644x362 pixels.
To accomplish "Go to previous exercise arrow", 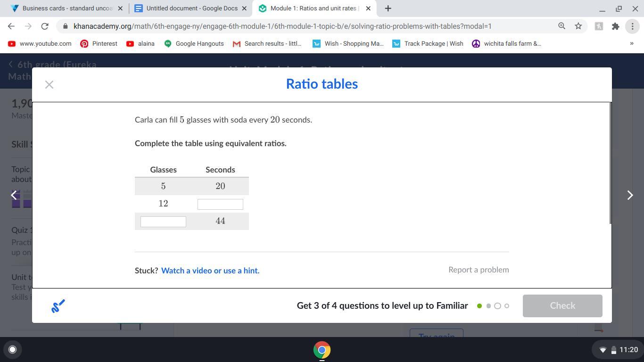I will 14,195.
